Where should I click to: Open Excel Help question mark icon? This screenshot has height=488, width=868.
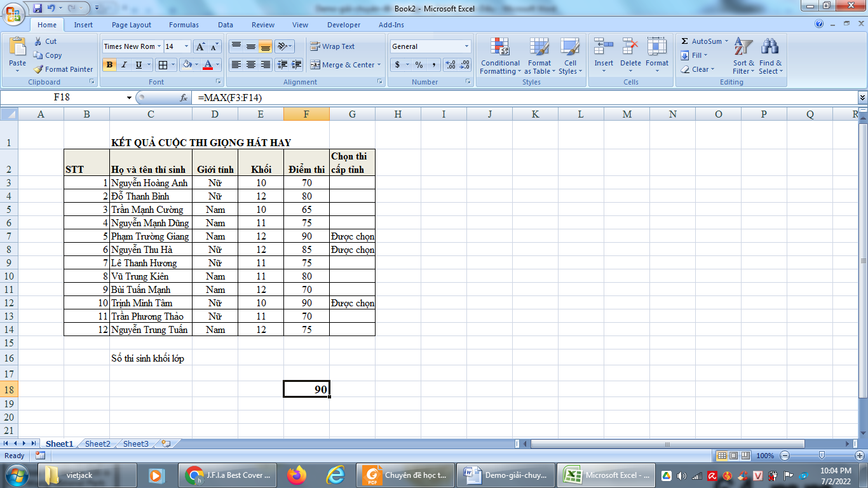tap(819, 24)
